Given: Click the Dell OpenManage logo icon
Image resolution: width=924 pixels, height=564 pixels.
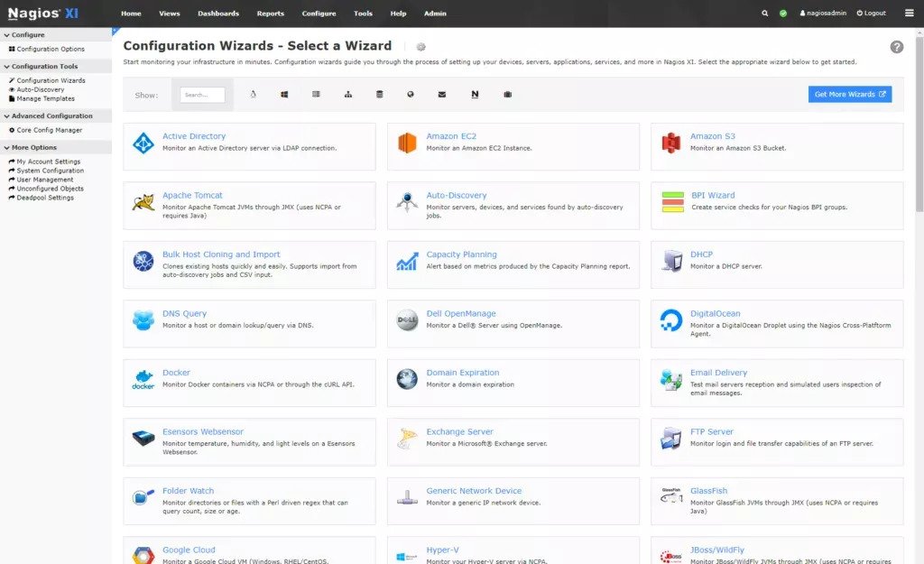Looking at the screenshot, I should (407, 320).
